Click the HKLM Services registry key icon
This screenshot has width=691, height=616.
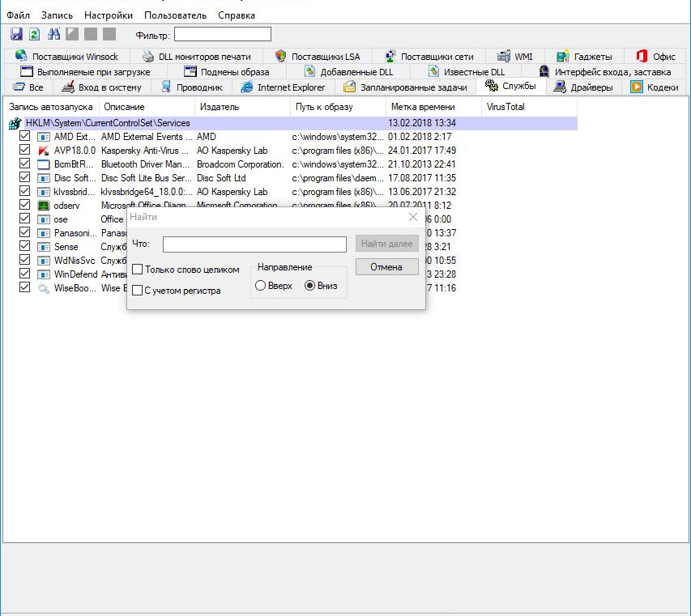click(15, 123)
